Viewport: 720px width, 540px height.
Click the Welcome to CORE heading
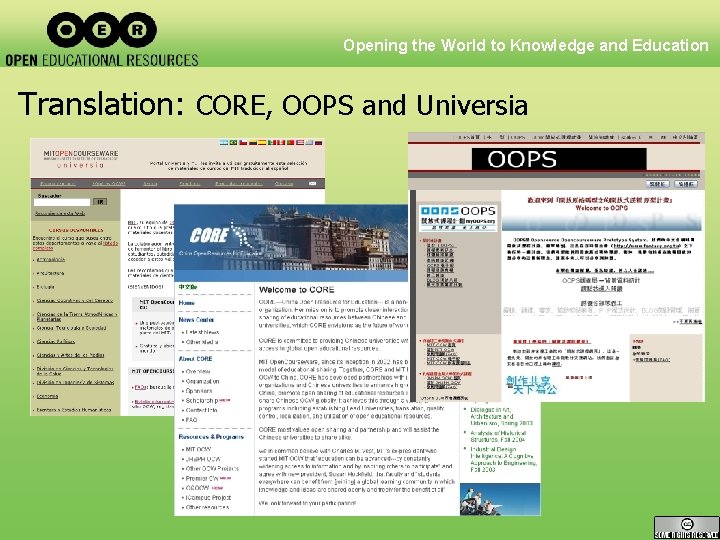[x=297, y=290]
